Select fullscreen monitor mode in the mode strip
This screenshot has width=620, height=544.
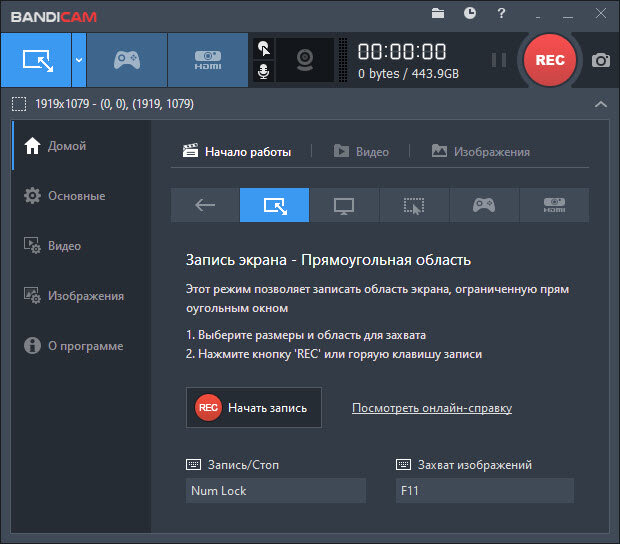click(x=344, y=205)
